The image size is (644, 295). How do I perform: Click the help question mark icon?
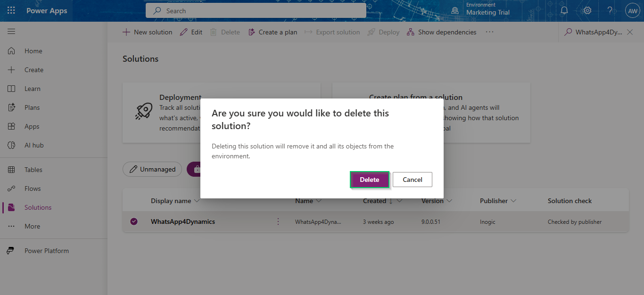(x=610, y=10)
